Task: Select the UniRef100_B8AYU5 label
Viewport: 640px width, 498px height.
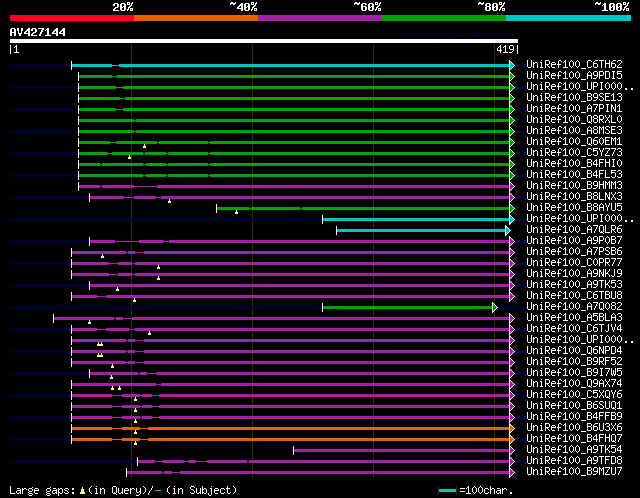Action: [574, 207]
